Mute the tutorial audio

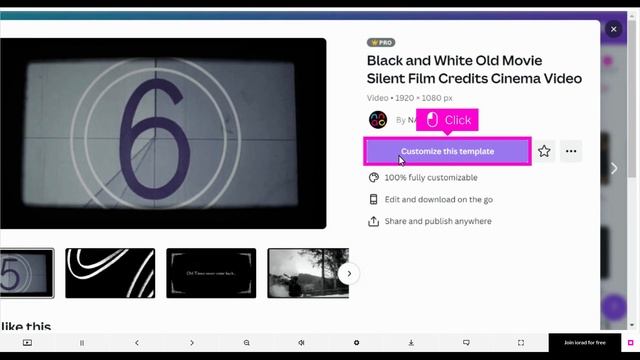click(301, 342)
